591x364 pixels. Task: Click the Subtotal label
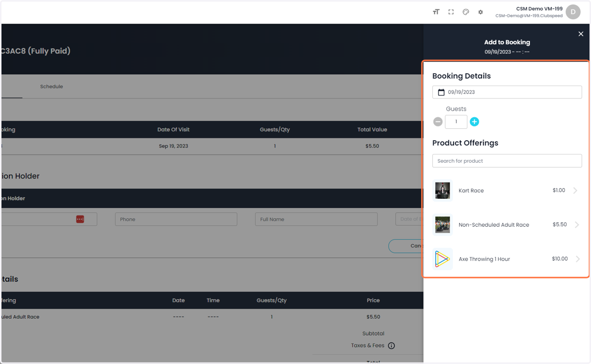click(x=373, y=333)
